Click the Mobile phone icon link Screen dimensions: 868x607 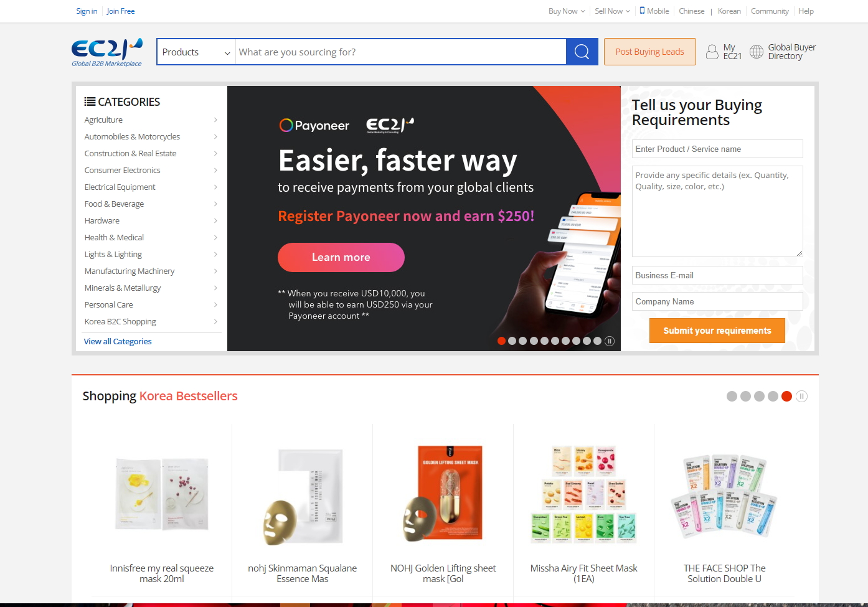coord(642,11)
